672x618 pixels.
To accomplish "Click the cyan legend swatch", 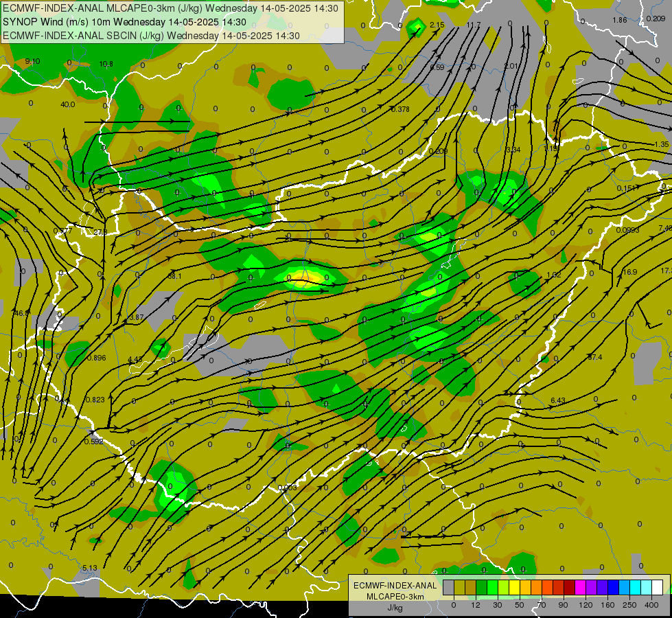I will tap(636, 587).
